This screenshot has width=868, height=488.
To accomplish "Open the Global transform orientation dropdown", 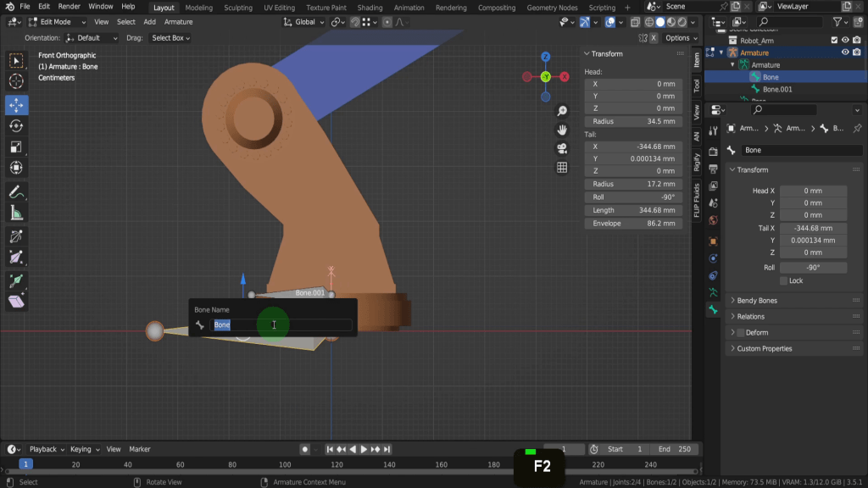I will [304, 22].
